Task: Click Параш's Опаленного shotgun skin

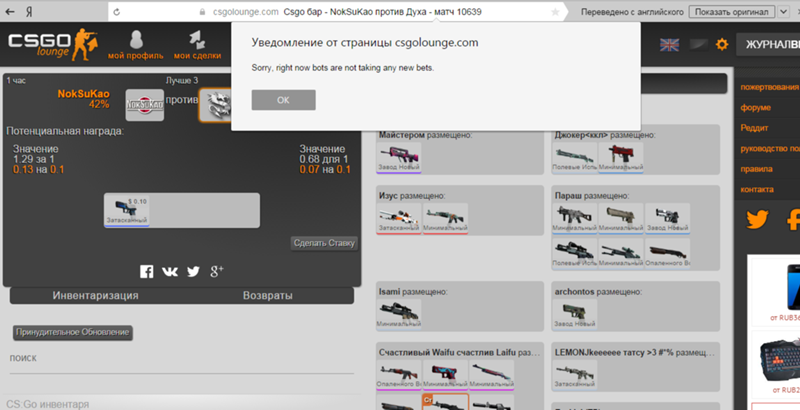Action: [x=667, y=253]
